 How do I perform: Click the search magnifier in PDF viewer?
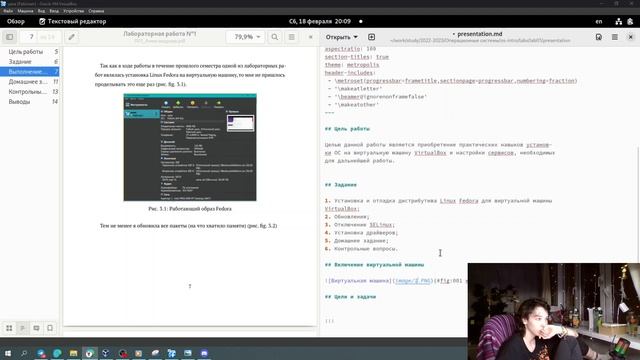pos(275,37)
